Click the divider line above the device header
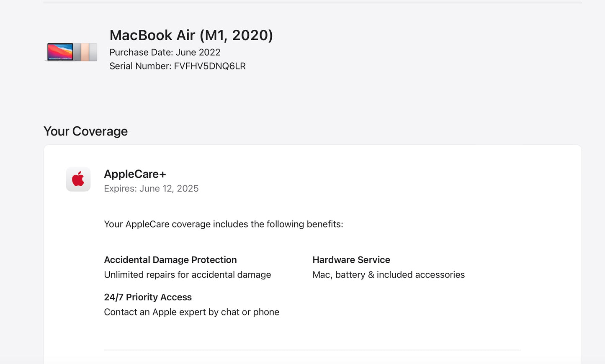605x364 pixels. point(312,3)
